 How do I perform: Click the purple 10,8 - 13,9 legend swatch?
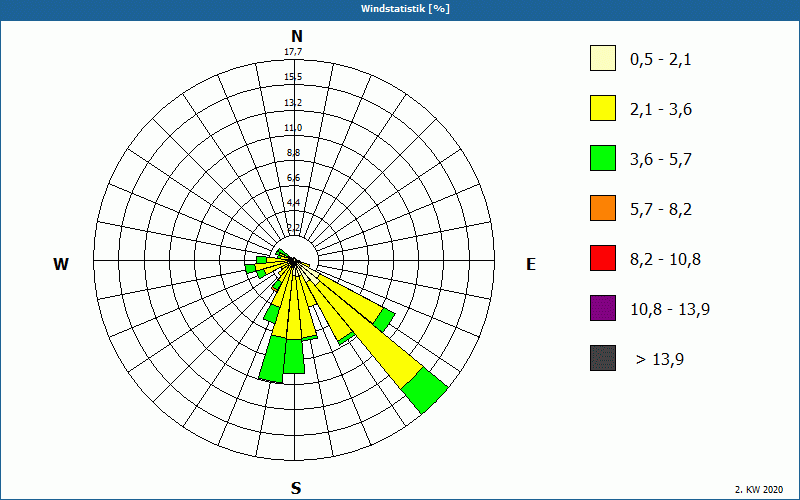tap(603, 308)
